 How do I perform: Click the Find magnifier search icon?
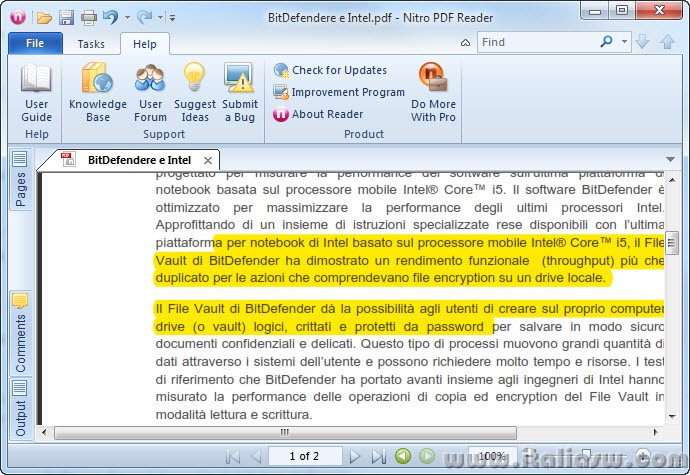(x=606, y=42)
